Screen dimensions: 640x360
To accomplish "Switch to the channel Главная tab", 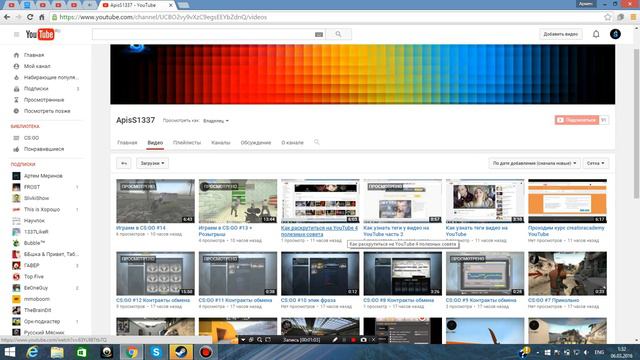I will 127,142.
